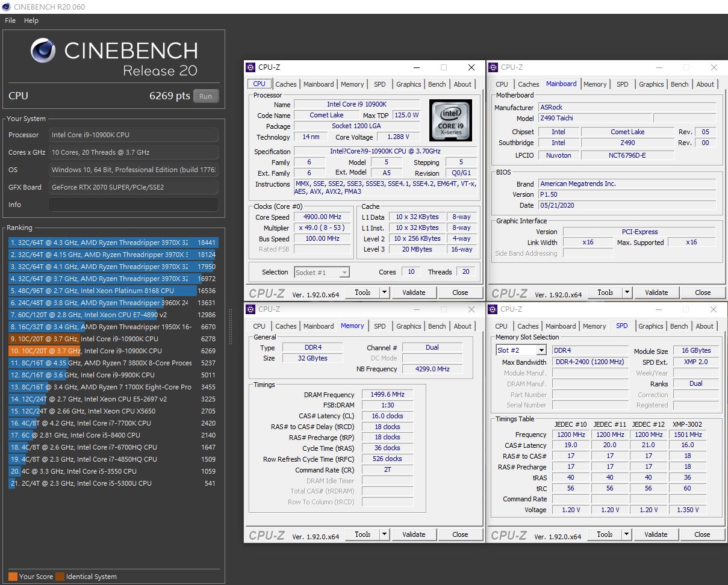728x585 pixels.
Task: Click the Intel Core i9 processor badge
Action: tap(450, 120)
